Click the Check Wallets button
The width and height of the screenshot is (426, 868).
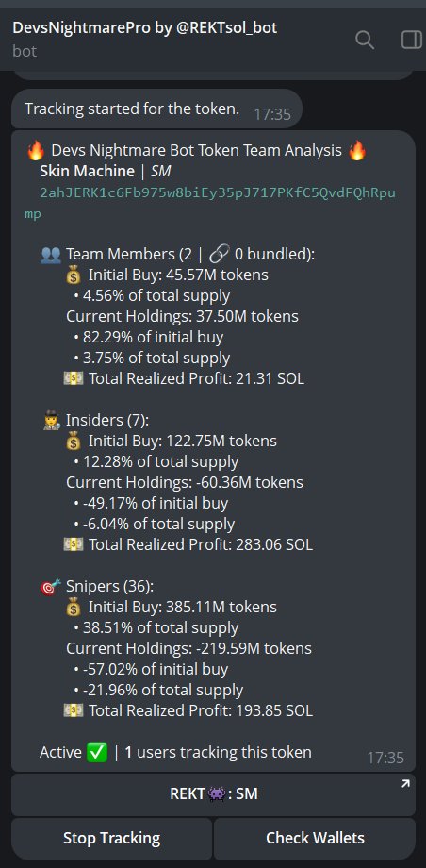[x=315, y=838]
